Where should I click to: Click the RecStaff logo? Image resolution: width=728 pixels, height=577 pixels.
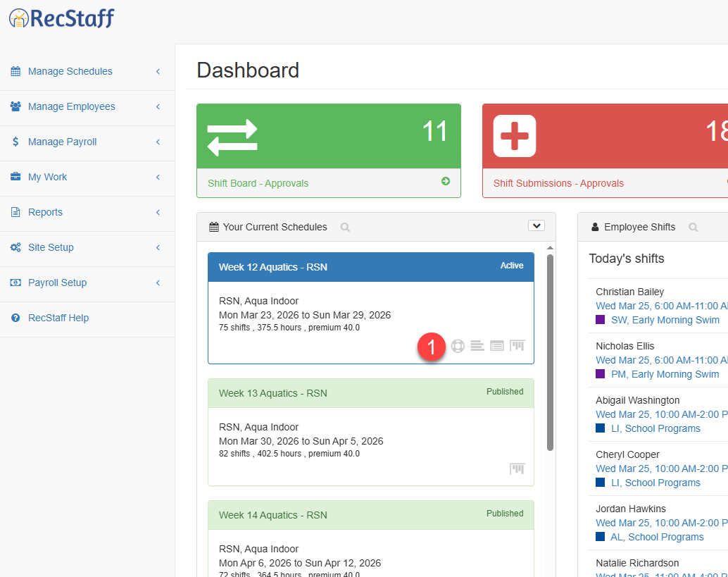point(62,18)
